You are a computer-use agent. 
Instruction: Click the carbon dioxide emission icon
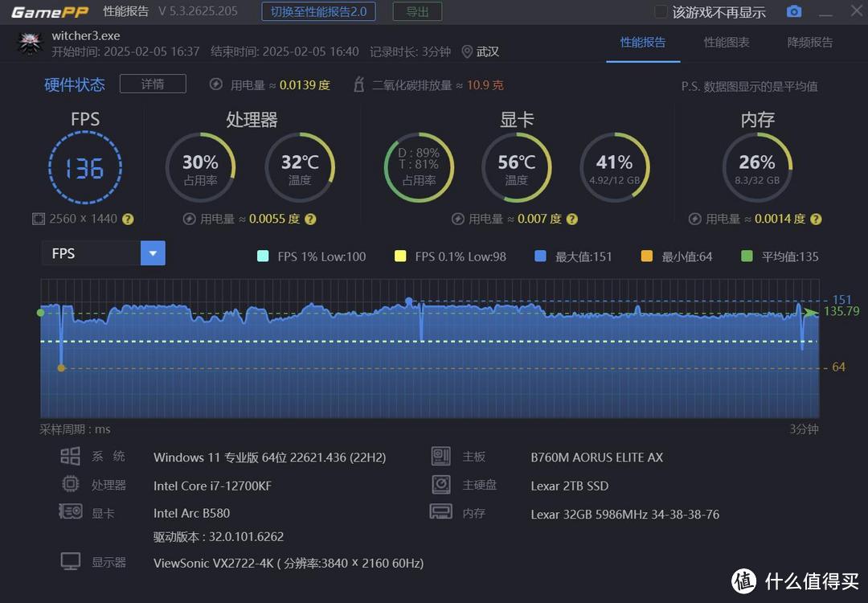[x=358, y=84]
